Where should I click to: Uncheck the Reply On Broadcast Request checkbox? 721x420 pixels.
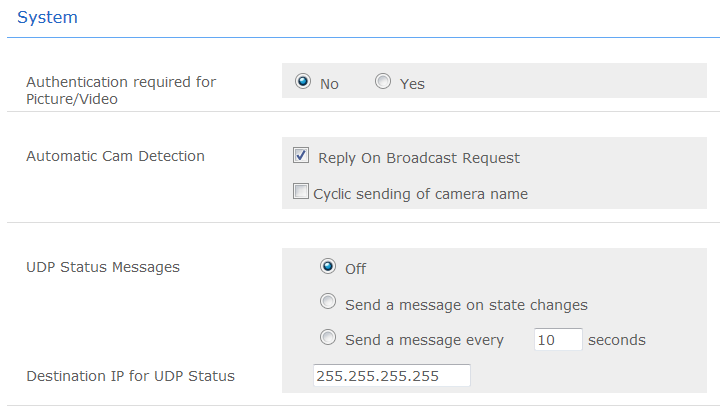coord(301,156)
